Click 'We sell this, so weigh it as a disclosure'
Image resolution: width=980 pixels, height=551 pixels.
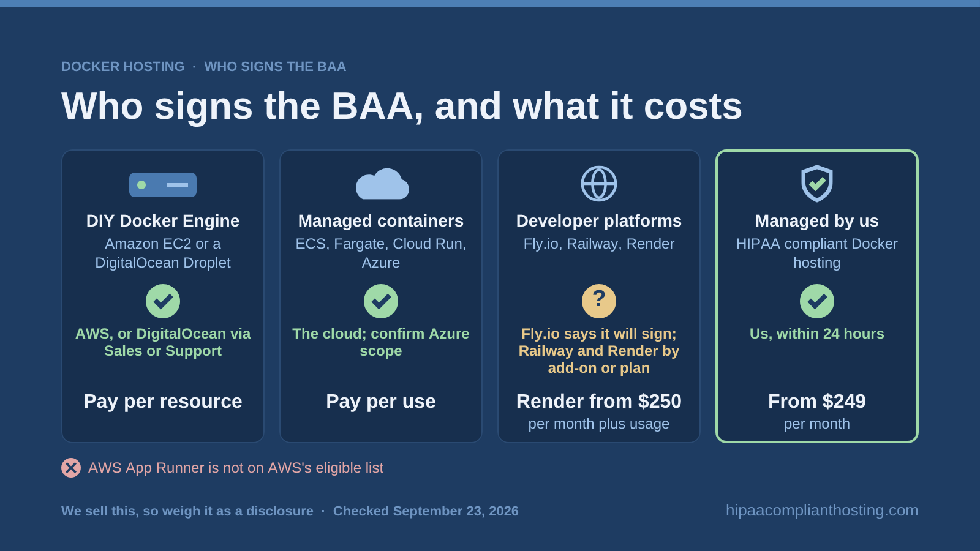187,511
